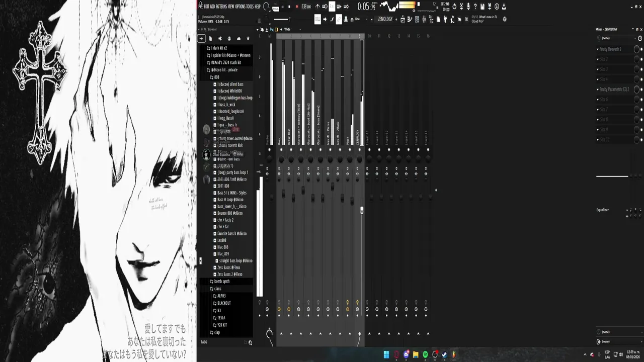This screenshot has width=644, height=362.
Task: Click the browser speaker sounds tab icon
Action: (220, 39)
